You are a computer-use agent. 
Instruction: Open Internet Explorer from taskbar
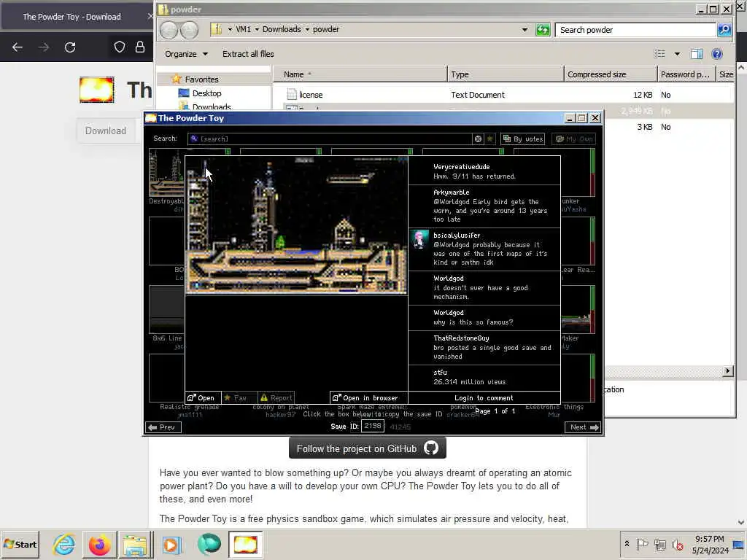click(64, 544)
